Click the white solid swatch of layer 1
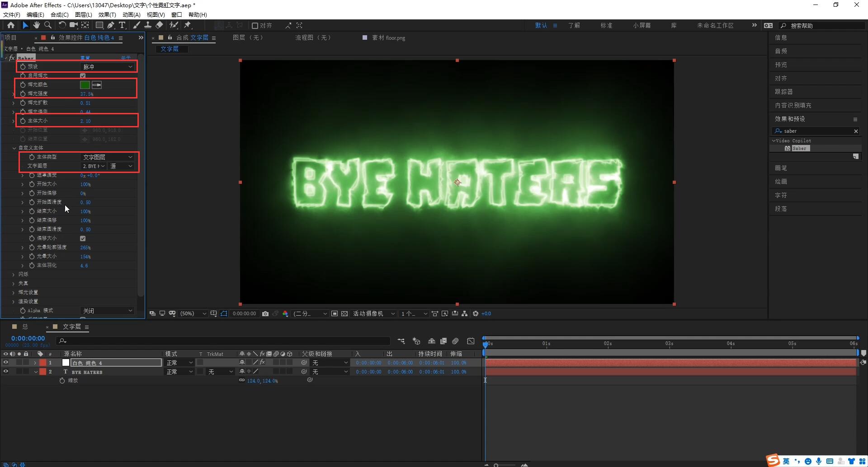 click(x=66, y=363)
